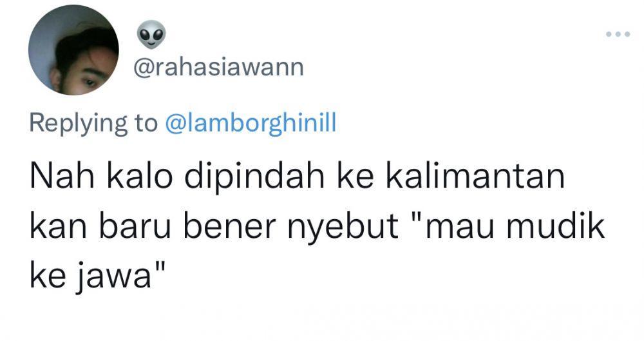This screenshot has width=644, height=341.
Task: Select the word "nyebut" in the tweet
Action: pyautogui.click(x=343, y=229)
